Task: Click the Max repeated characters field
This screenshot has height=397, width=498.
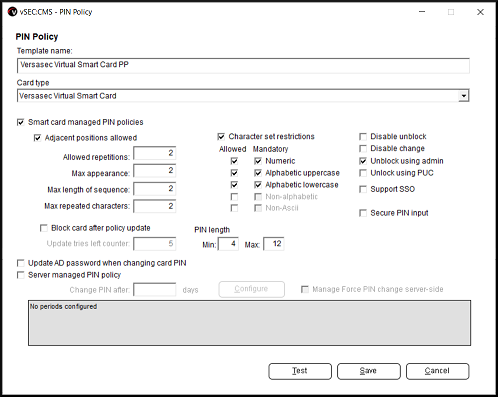Action: tap(155, 206)
